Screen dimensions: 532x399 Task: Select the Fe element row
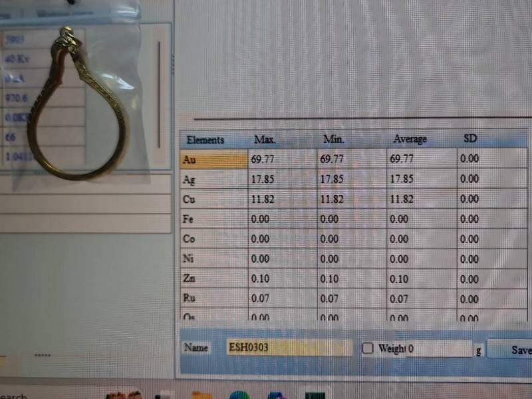[213, 219]
